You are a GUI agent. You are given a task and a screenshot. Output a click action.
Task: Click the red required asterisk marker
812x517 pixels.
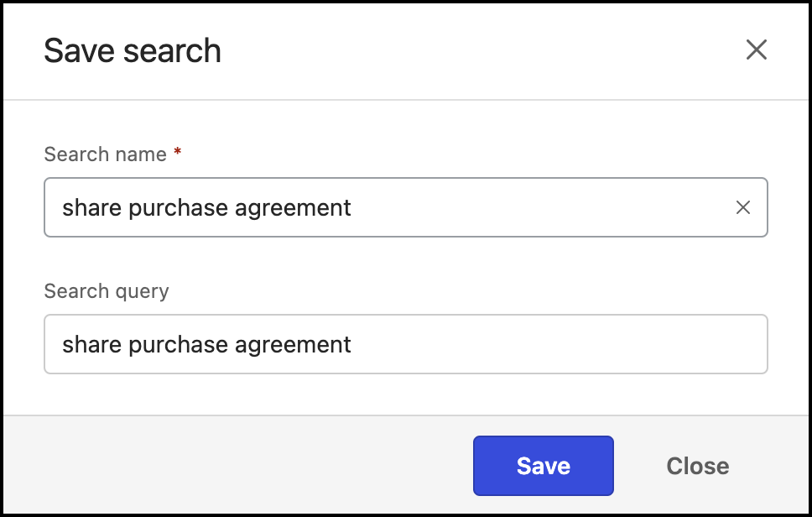177,154
